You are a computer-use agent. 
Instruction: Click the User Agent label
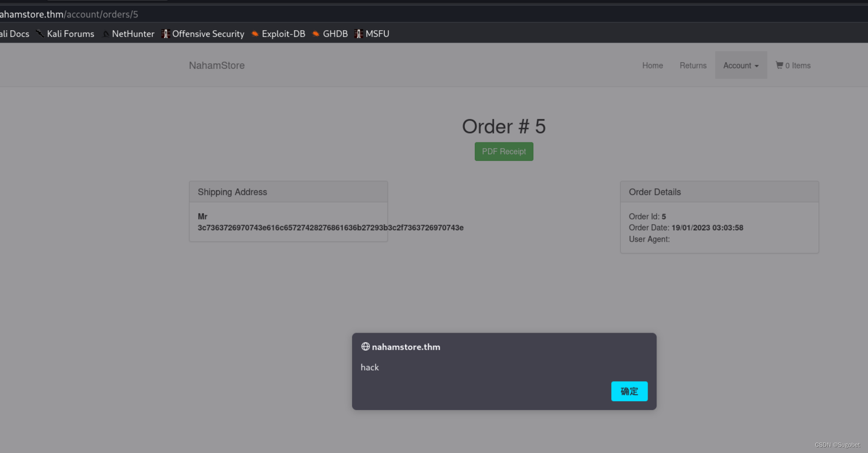click(x=649, y=239)
